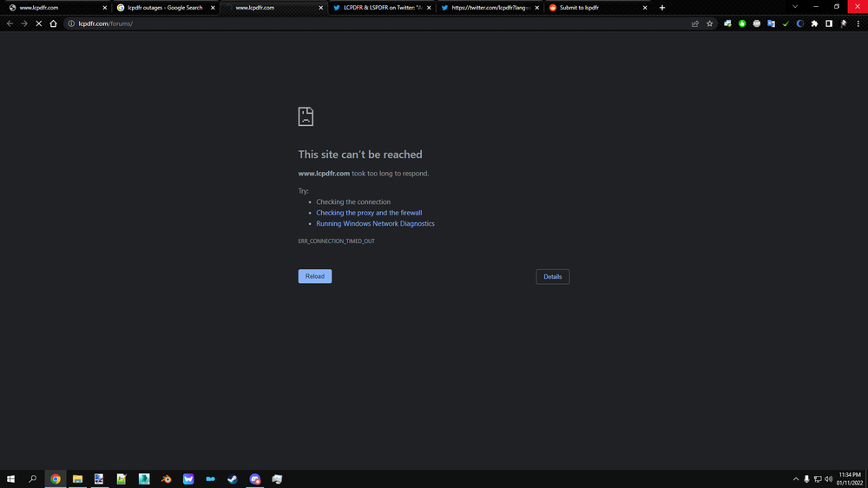Open the clock showing 11:34 PM
Image resolution: width=868 pixels, height=488 pixels.
pos(850,479)
